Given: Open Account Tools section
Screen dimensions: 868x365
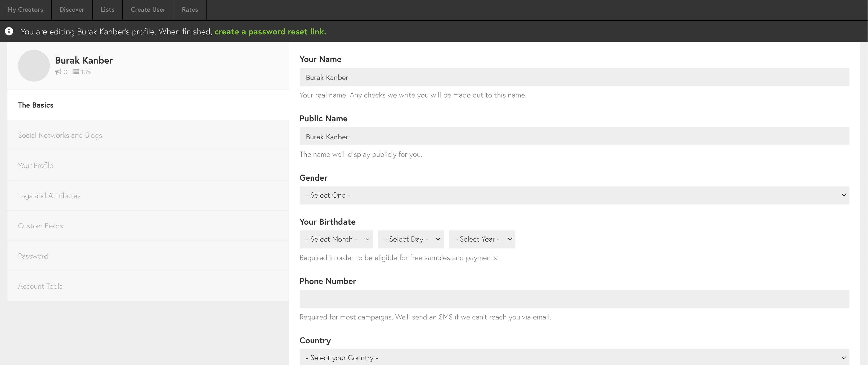Looking at the screenshot, I should tap(148, 286).
